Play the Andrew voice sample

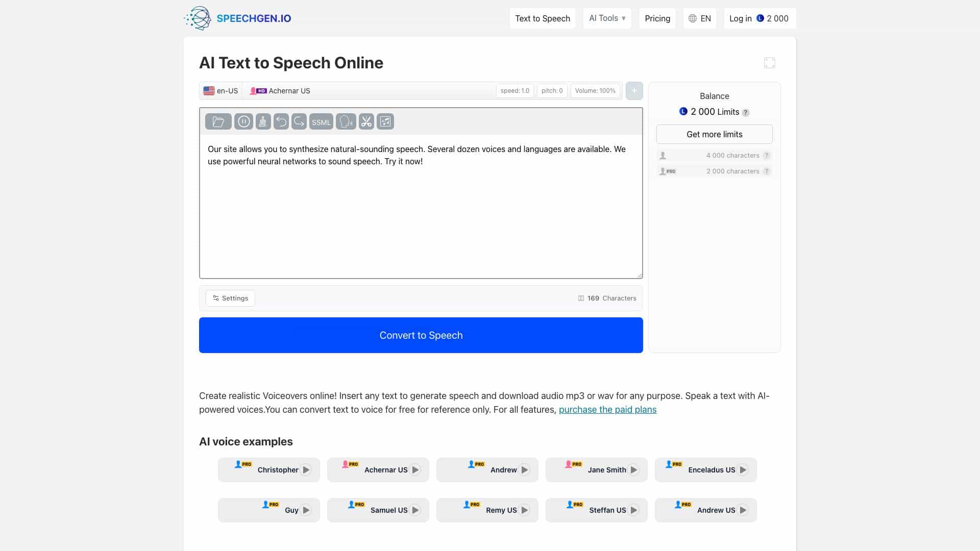524,470
